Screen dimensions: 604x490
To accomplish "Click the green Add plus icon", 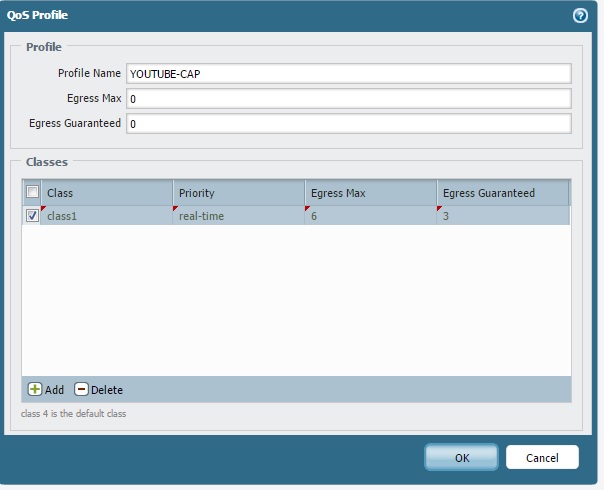I will click(x=35, y=389).
